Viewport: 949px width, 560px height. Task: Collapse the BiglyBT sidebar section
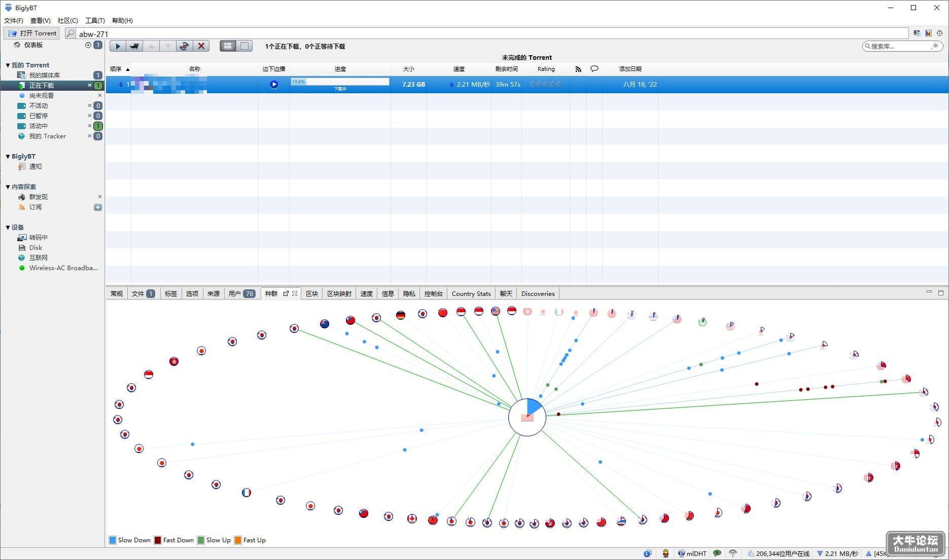8,156
